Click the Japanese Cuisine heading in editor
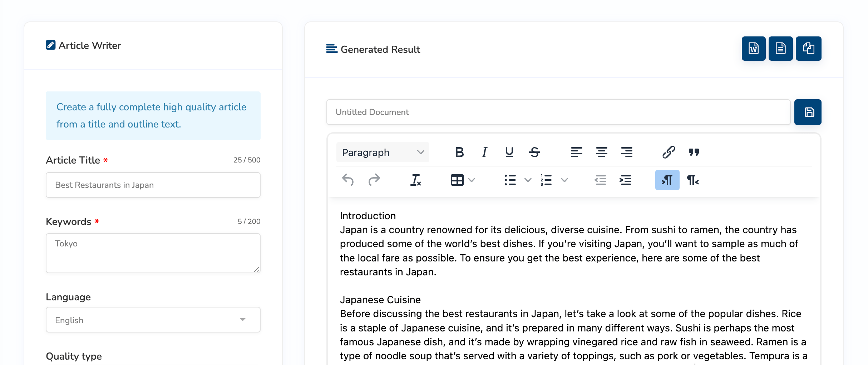 [x=380, y=300]
